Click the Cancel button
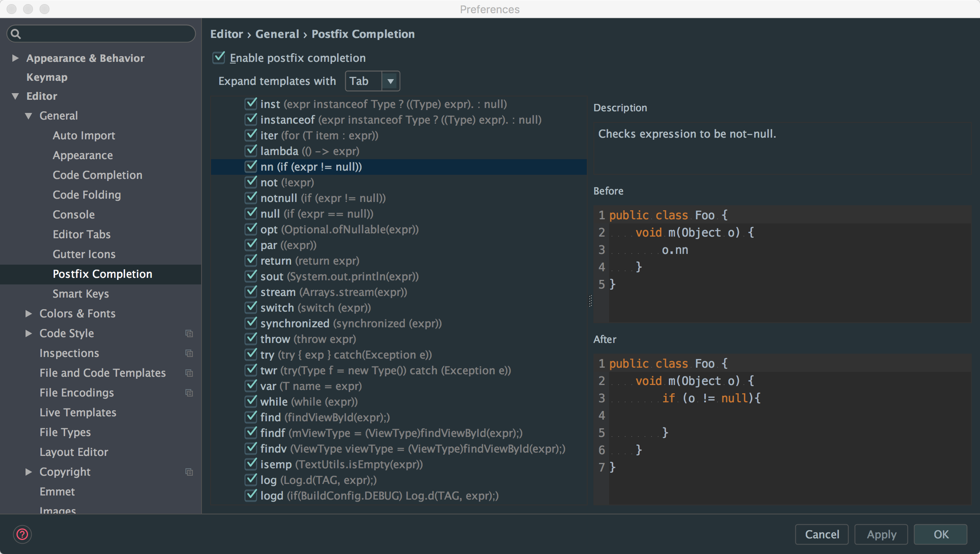Screen dimensions: 980x554 click(821, 534)
